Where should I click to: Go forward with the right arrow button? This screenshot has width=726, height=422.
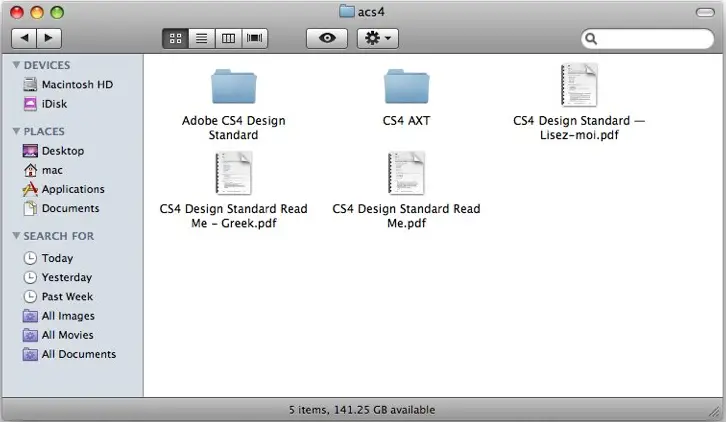(49, 38)
